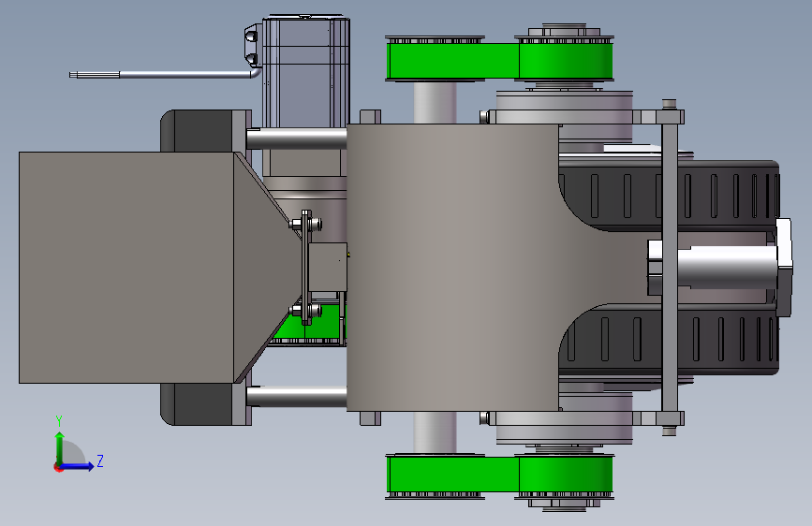This screenshot has width=812, height=526.
Task: Select the top green belt guard
Action: pos(500,61)
